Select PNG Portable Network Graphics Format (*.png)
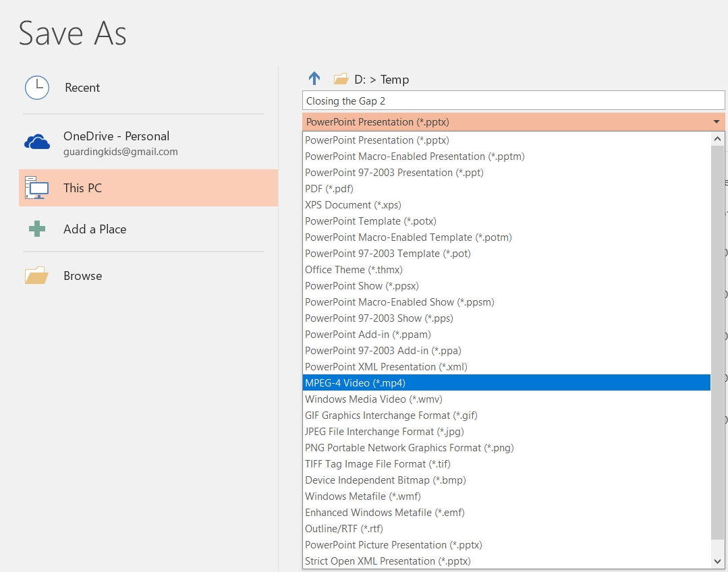 [507, 448]
